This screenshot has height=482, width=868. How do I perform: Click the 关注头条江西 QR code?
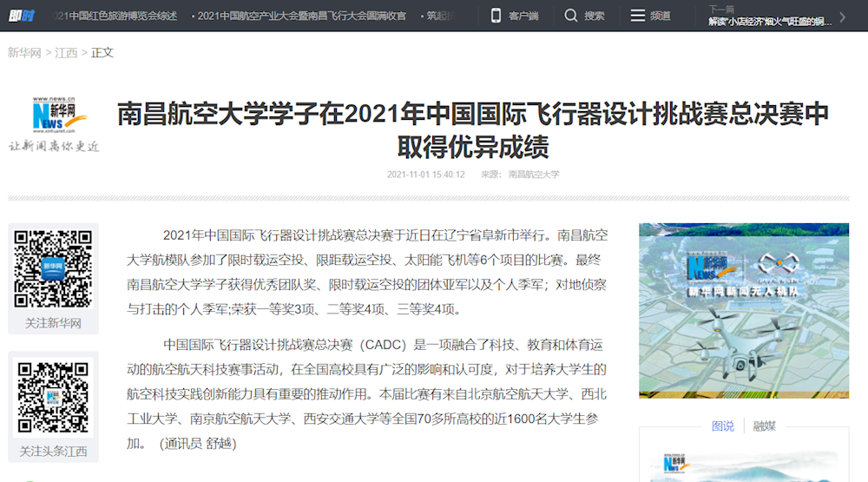(x=53, y=396)
